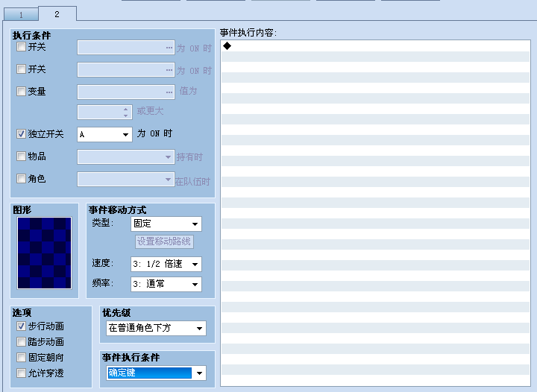The image size is (537, 392).
Task: Click the first 开关 selection field
Action: click(x=126, y=48)
